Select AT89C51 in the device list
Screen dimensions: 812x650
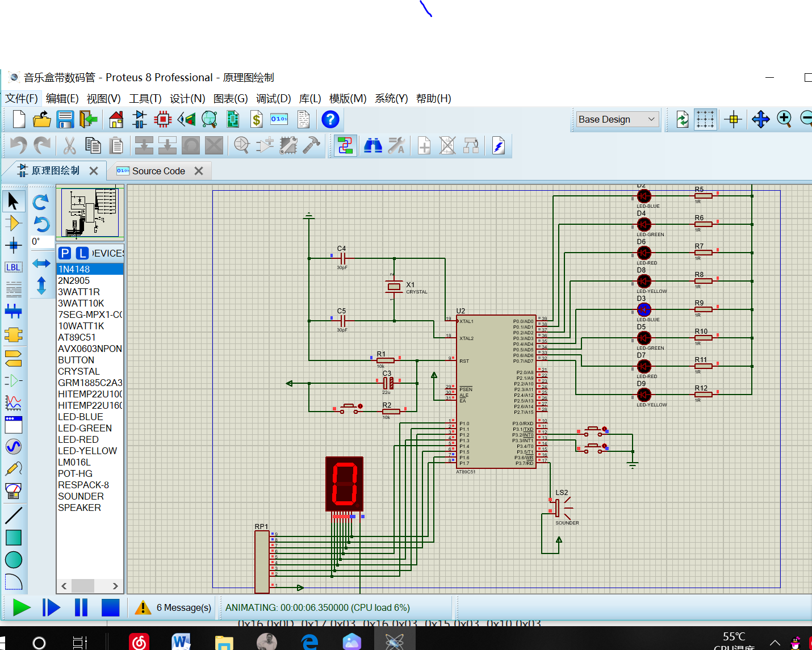coord(77,337)
